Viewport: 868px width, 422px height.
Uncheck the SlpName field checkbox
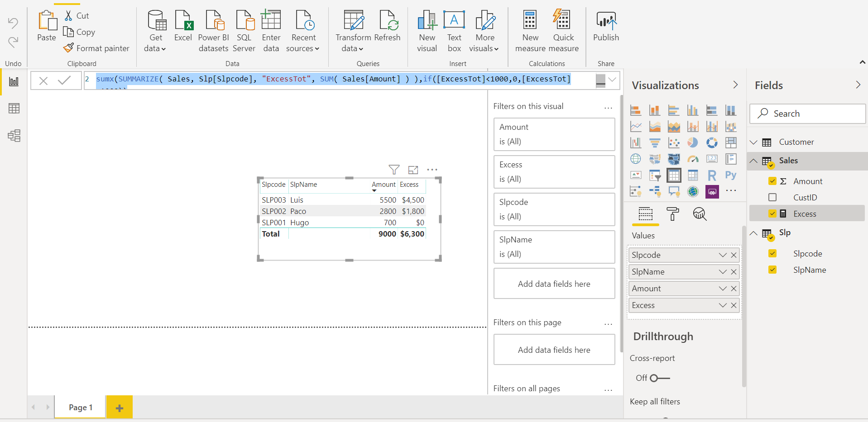tap(772, 270)
